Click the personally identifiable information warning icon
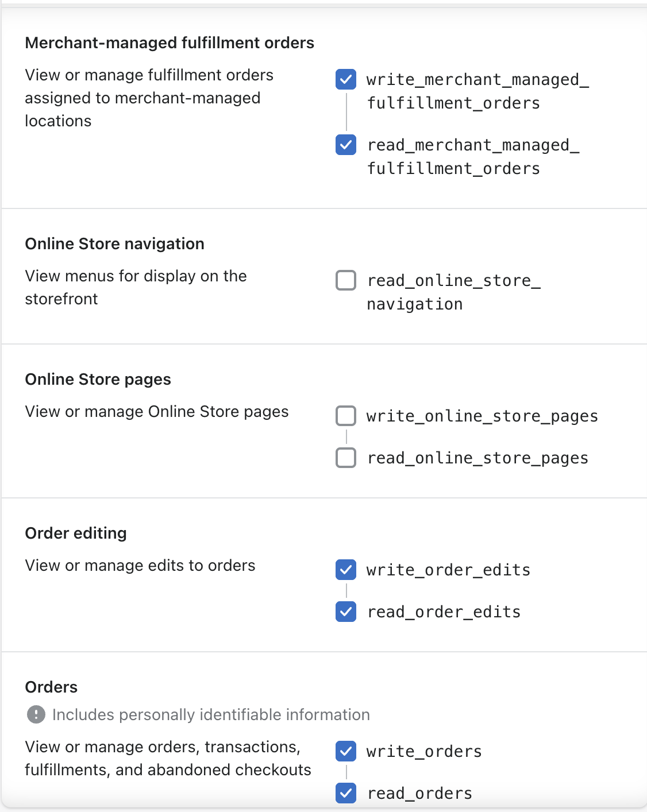 point(36,714)
